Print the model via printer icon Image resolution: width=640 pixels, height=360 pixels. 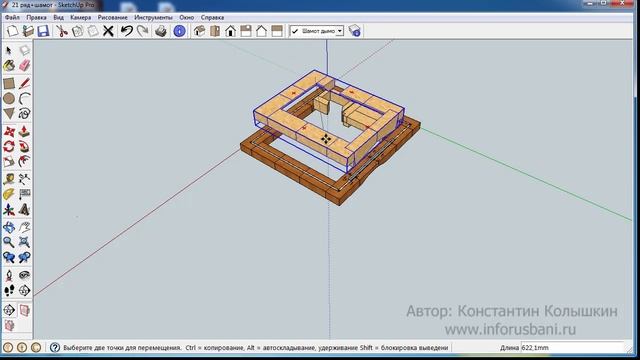[x=161, y=31]
